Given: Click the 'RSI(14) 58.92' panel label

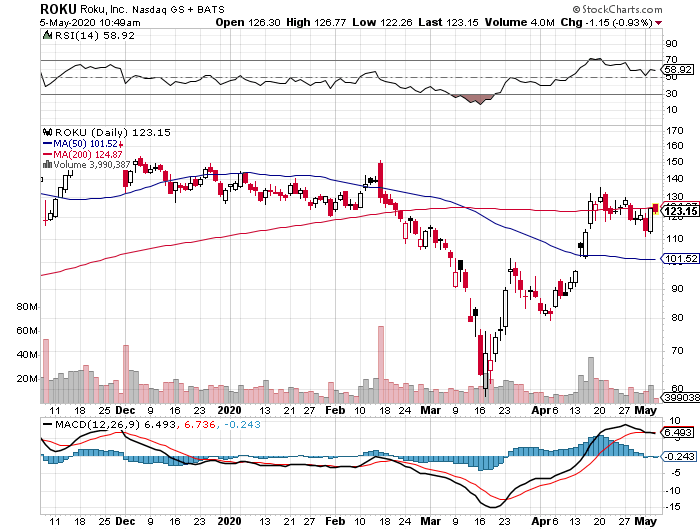Looking at the screenshot, I should pos(94,35).
